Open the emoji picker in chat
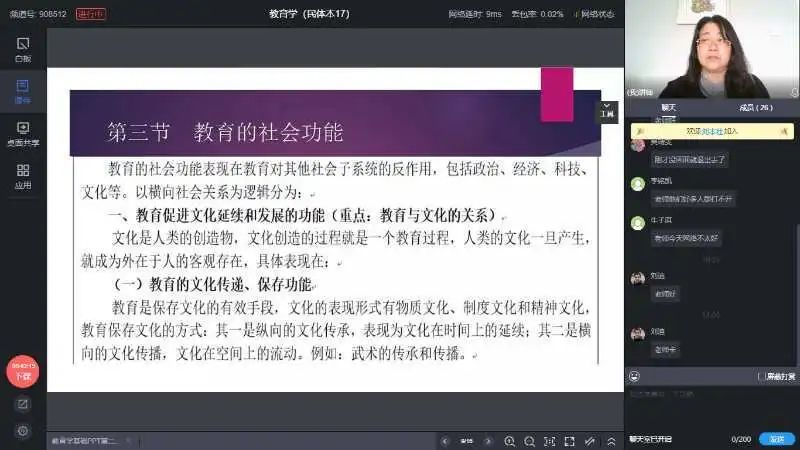Screen dimensions: 800x450 pos(634,377)
